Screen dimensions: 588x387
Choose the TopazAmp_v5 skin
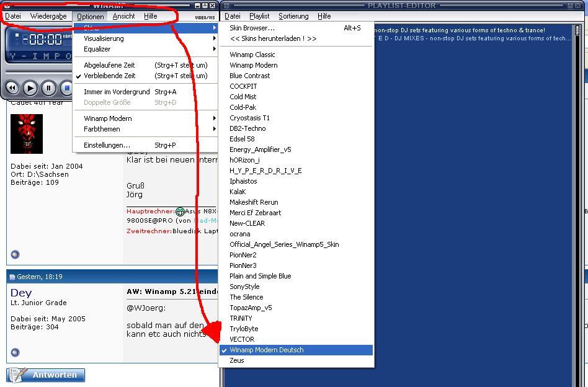coord(296,307)
